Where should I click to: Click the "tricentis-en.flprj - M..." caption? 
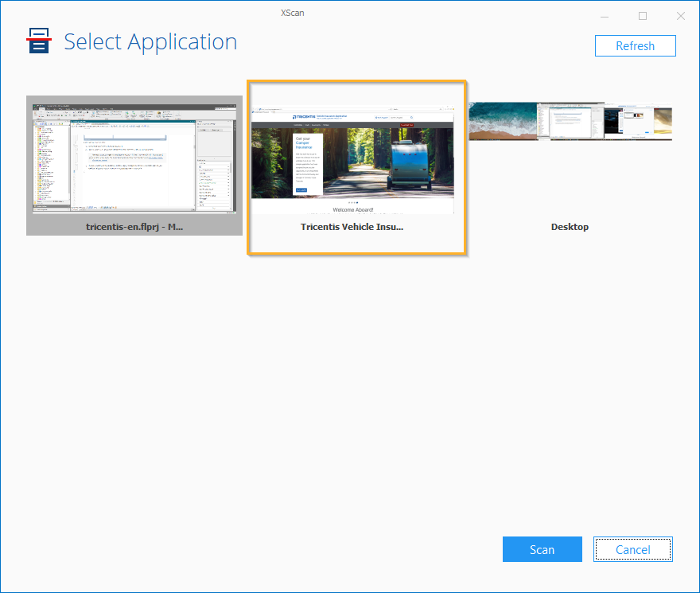tap(134, 227)
